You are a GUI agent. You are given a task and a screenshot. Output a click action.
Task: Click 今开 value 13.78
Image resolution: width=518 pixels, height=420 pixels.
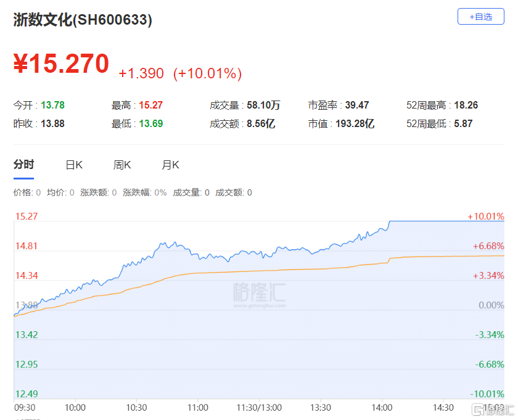coord(52,105)
